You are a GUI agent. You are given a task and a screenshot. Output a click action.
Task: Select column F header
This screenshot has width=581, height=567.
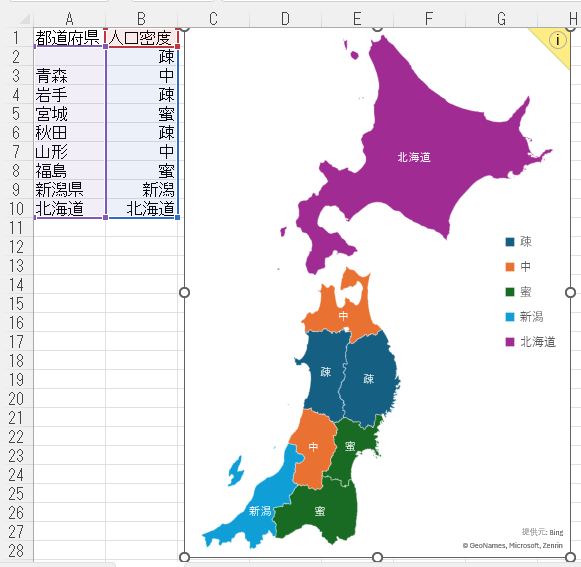429,19
